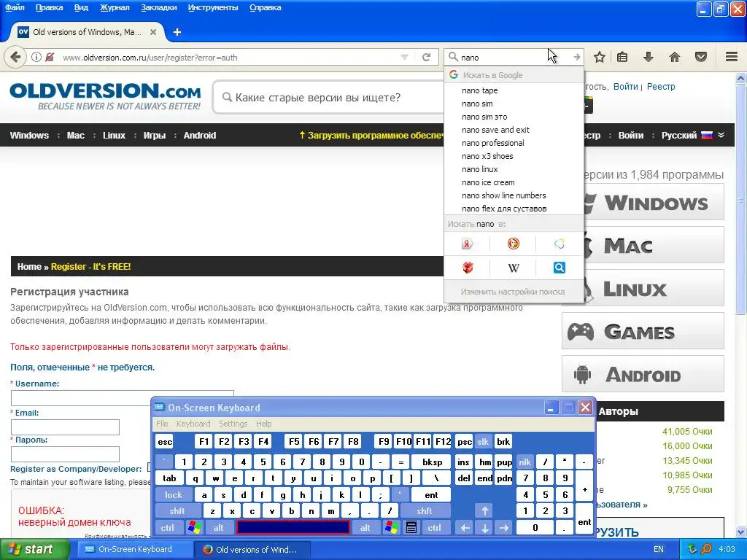Viewport: 747px width, 560px height.
Task: Click the right arrow key on On-Screen Keyboard
Action: pyautogui.click(x=504, y=528)
